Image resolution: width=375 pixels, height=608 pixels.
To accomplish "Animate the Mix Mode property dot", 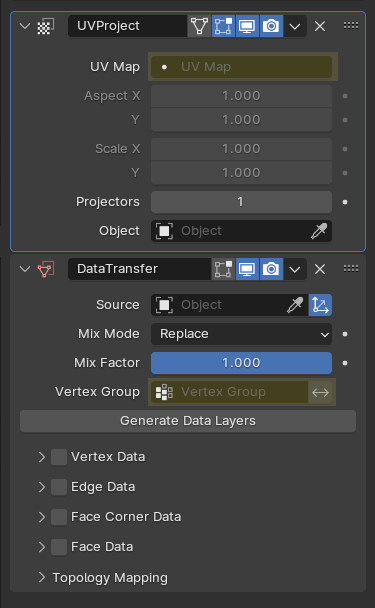I will (x=345, y=334).
